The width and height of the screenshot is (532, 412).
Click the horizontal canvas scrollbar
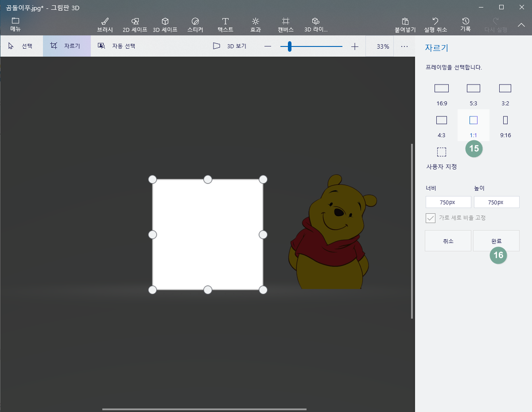click(204, 409)
